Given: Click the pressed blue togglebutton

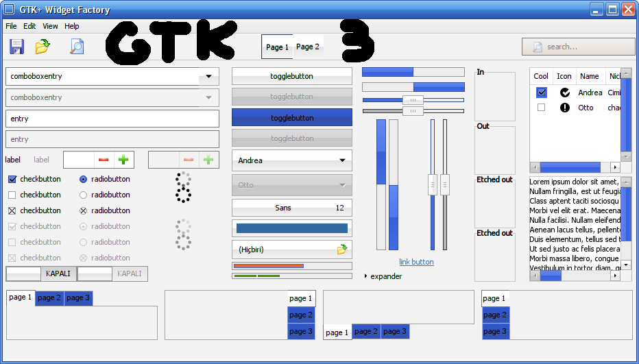Looking at the screenshot, I should [x=292, y=117].
